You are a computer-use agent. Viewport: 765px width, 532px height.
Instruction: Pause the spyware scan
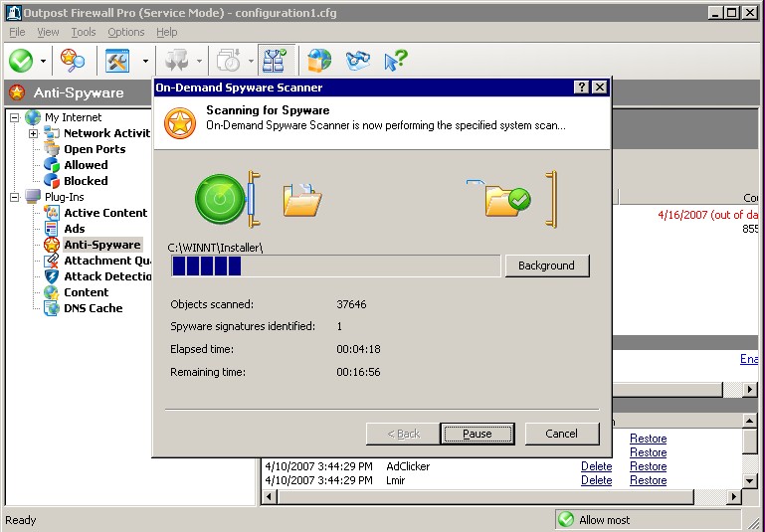pos(478,434)
